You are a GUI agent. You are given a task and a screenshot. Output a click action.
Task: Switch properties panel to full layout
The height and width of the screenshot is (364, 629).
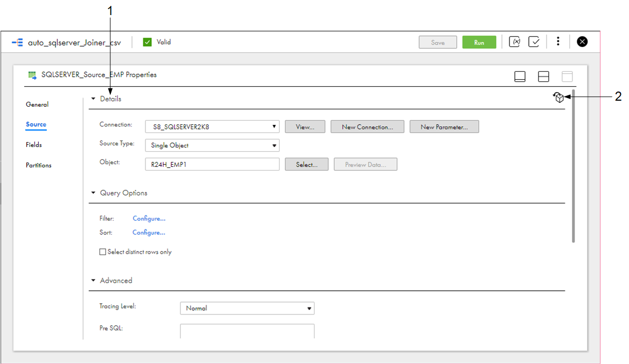click(x=567, y=76)
